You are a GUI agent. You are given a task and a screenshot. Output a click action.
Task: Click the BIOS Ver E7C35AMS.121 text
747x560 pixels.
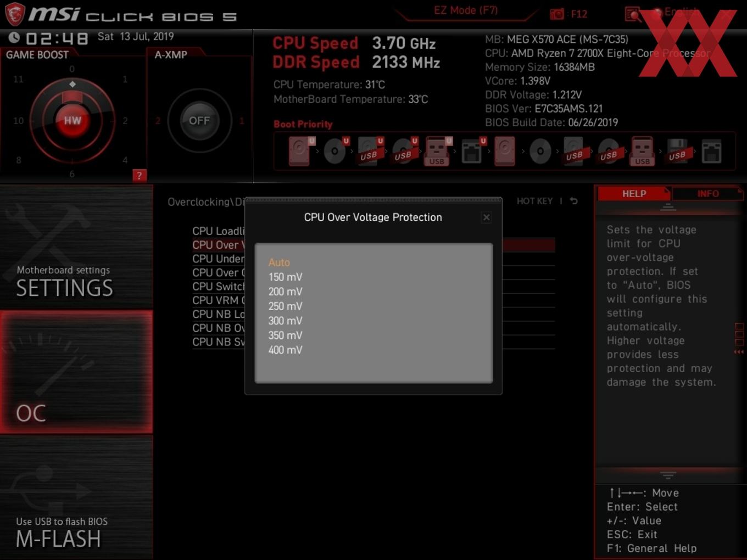tap(544, 109)
